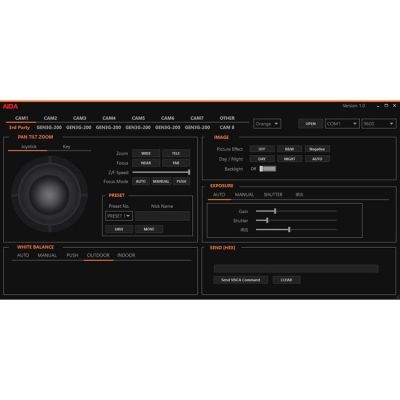This screenshot has height=400, width=400.
Task: Click the CLEAR button
Action: click(286, 280)
